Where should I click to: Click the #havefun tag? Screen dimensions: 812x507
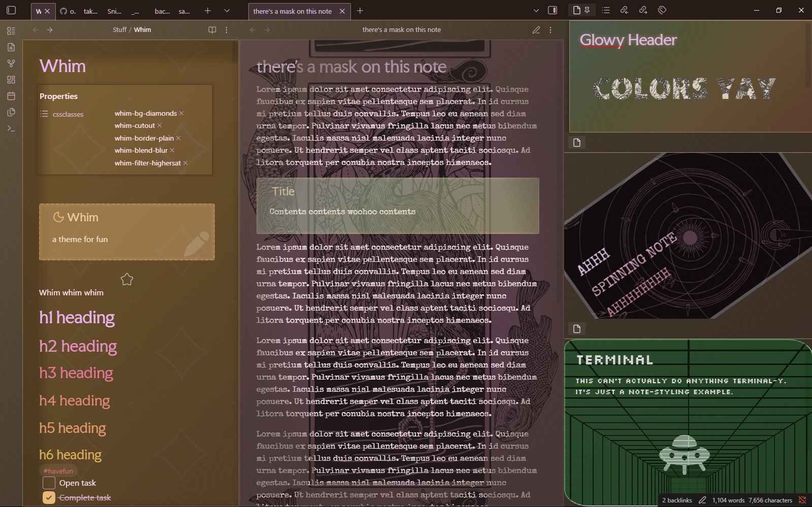pyautogui.click(x=58, y=471)
